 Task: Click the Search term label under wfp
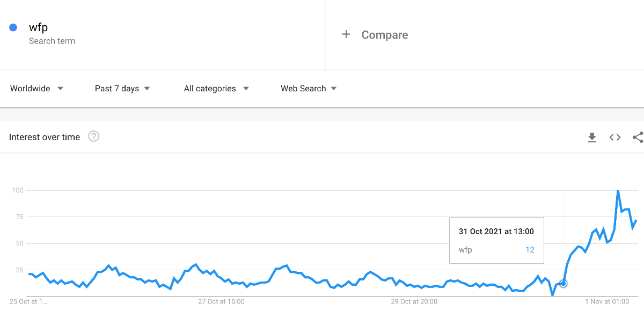coord(52,41)
